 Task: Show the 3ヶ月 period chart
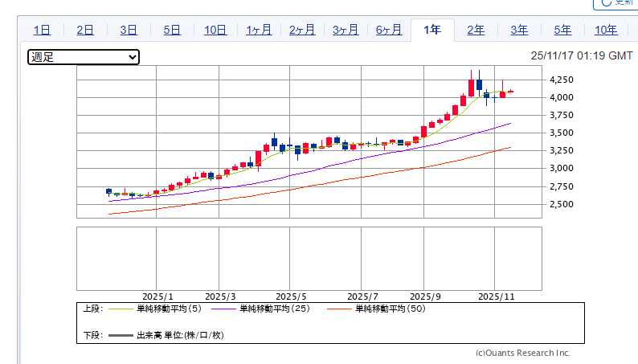click(x=346, y=31)
